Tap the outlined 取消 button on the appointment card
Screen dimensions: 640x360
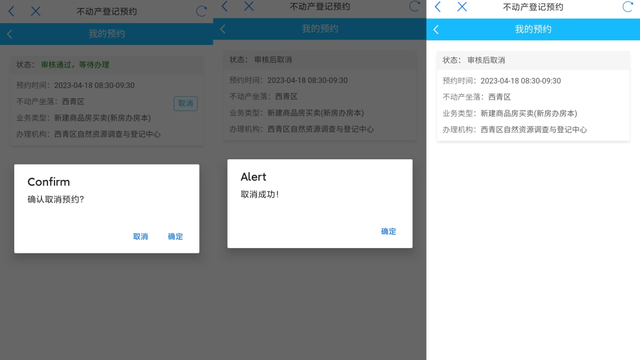[x=186, y=103]
